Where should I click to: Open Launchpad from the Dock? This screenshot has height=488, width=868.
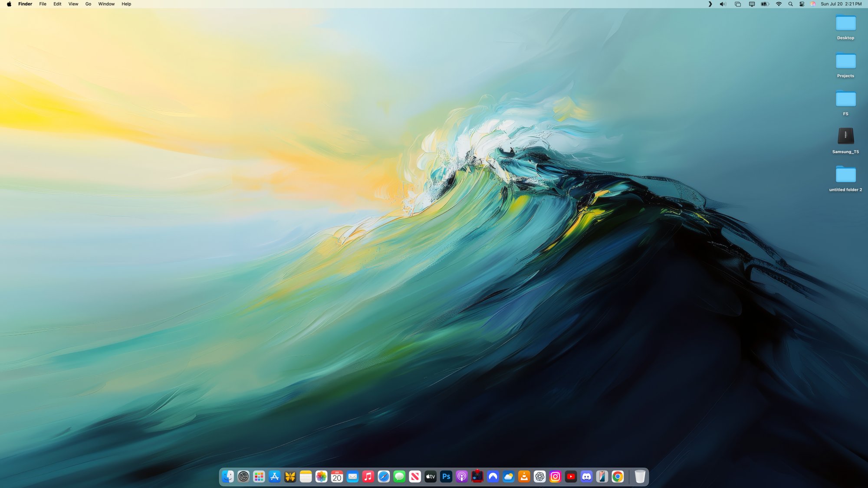[x=259, y=477]
